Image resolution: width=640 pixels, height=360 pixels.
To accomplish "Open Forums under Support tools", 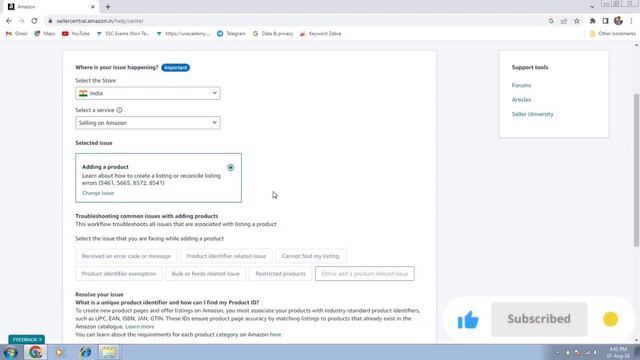I will tap(521, 85).
